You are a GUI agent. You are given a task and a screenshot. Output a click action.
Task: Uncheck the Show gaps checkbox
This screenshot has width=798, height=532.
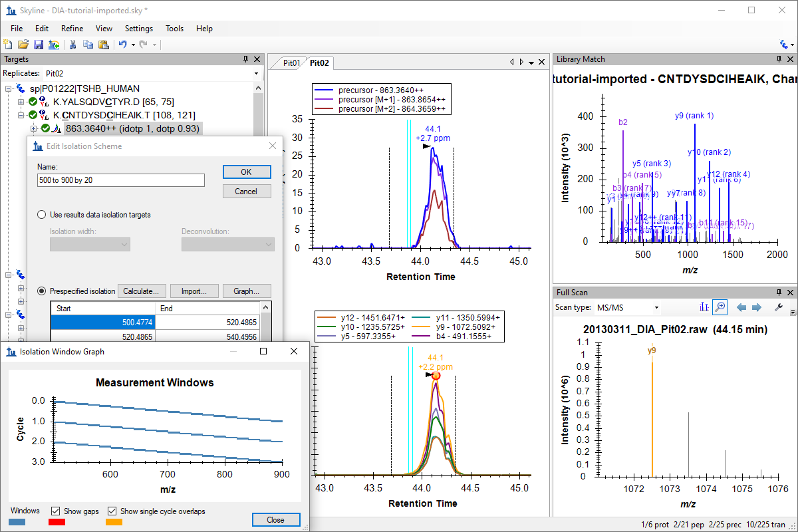pyautogui.click(x=56, y=511)
